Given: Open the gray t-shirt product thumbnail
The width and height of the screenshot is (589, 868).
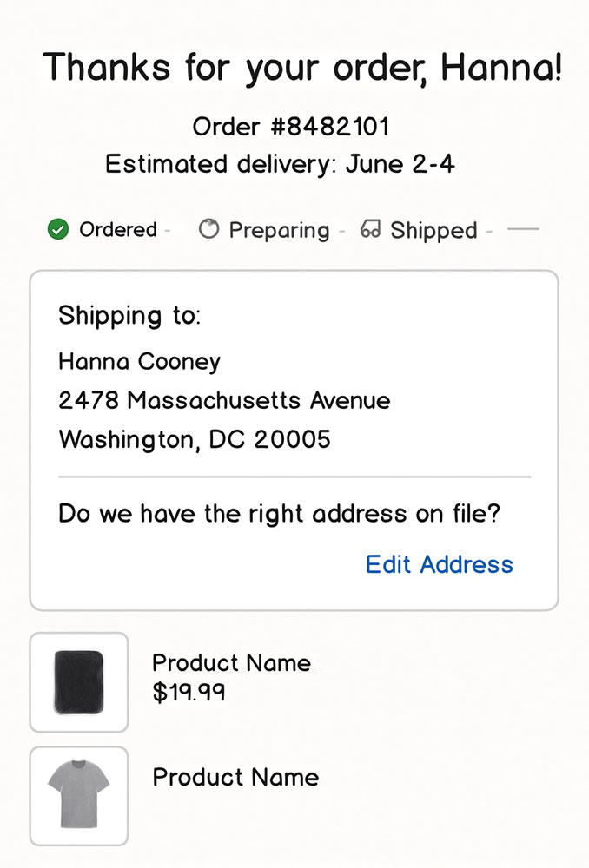Looking at the screenshot, I should [79, 795].
